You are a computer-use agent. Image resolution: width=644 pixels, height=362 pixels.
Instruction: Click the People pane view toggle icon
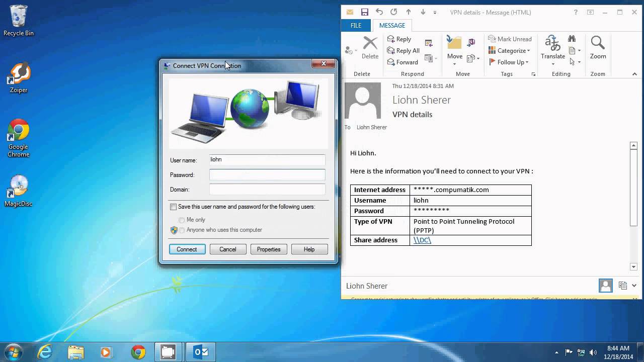coord(623,286)
